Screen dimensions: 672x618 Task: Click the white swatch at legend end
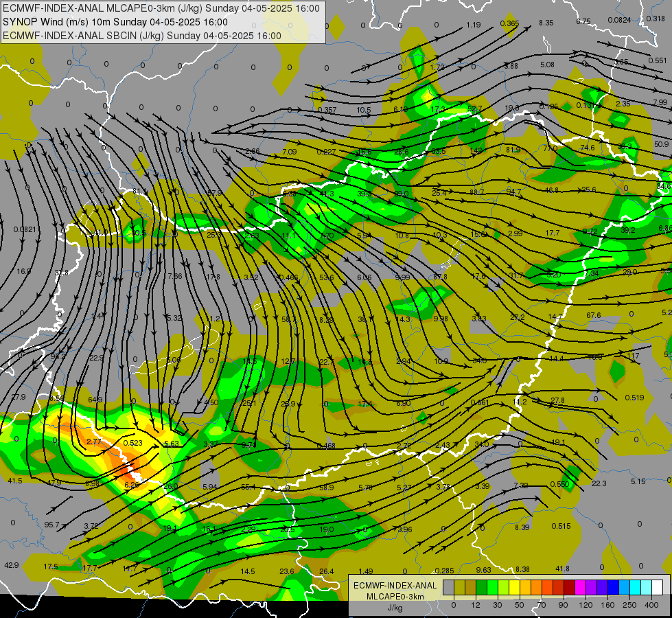[x=658, y=587]
